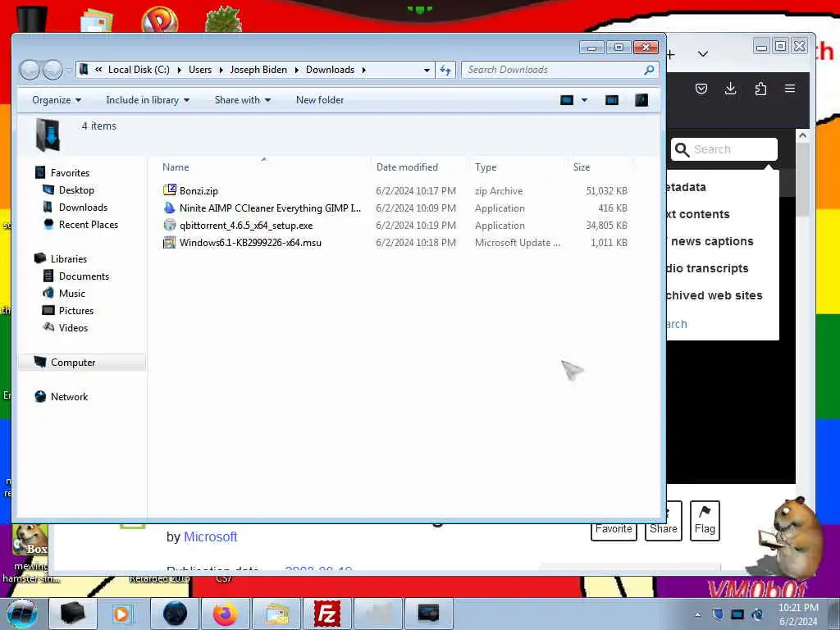Click Local Disk (C:) in the address path
Viewport: 840px width, 630px height.
tap(138, 70)
